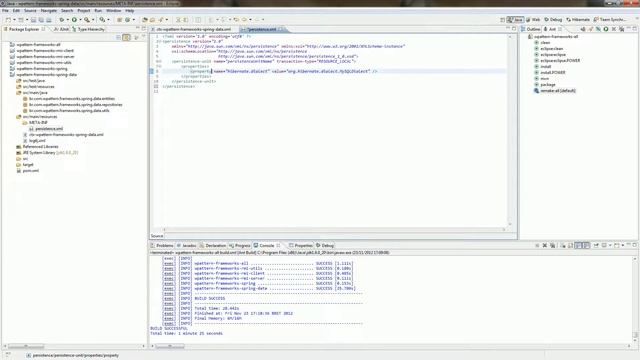Select the install Ant target
The height and width of the screenshot is (360, 640).
[545, 67]
